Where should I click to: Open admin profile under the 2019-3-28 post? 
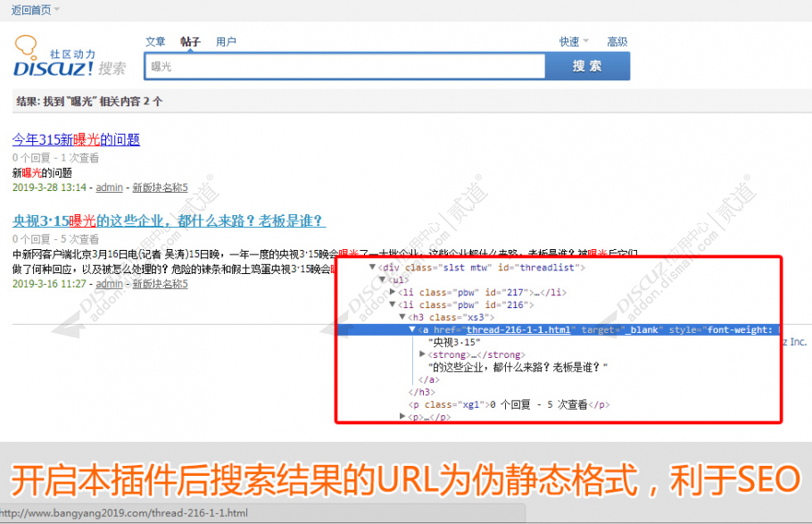point(109,187)
